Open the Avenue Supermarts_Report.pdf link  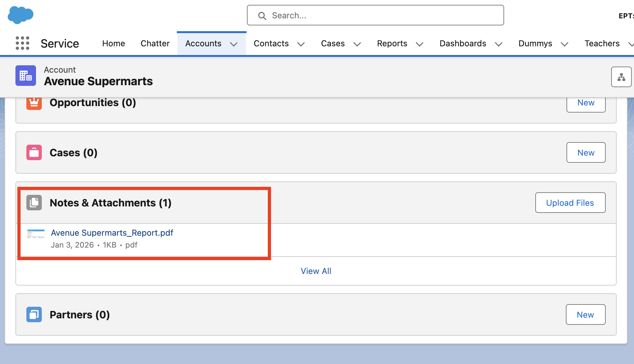112,233
